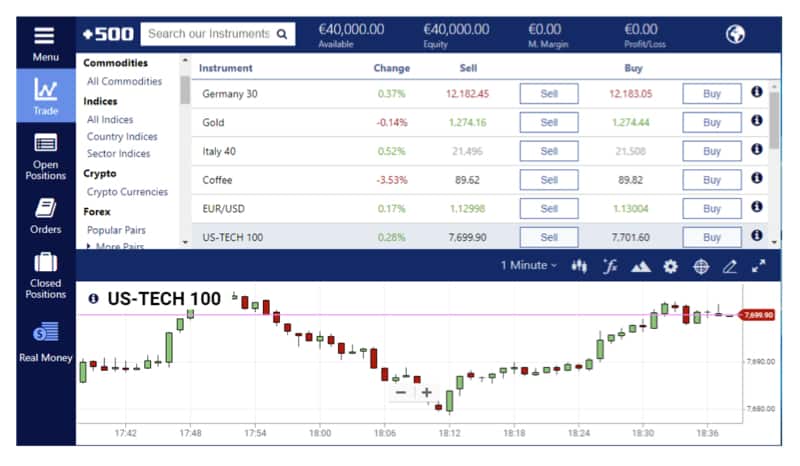
Task: Sell Germany 30
Action: pos(549,93)
